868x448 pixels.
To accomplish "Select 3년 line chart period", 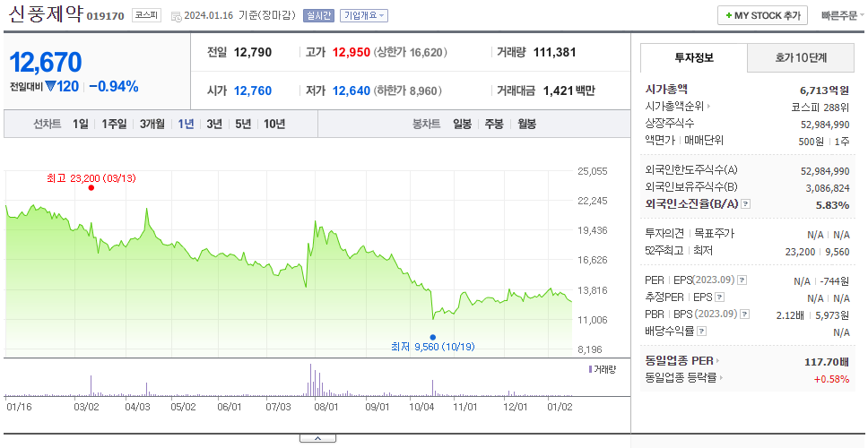I will tap(214, 124).
